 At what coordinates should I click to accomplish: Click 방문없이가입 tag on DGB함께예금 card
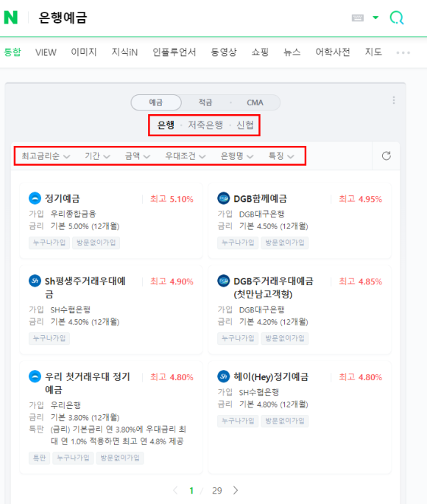pos(285,242)
